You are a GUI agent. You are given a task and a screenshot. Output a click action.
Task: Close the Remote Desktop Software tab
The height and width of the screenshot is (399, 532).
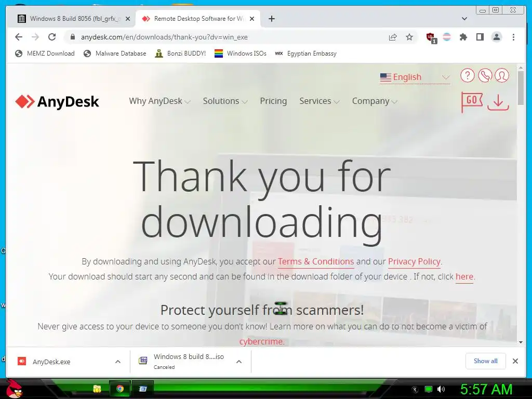tap(252, 19)
